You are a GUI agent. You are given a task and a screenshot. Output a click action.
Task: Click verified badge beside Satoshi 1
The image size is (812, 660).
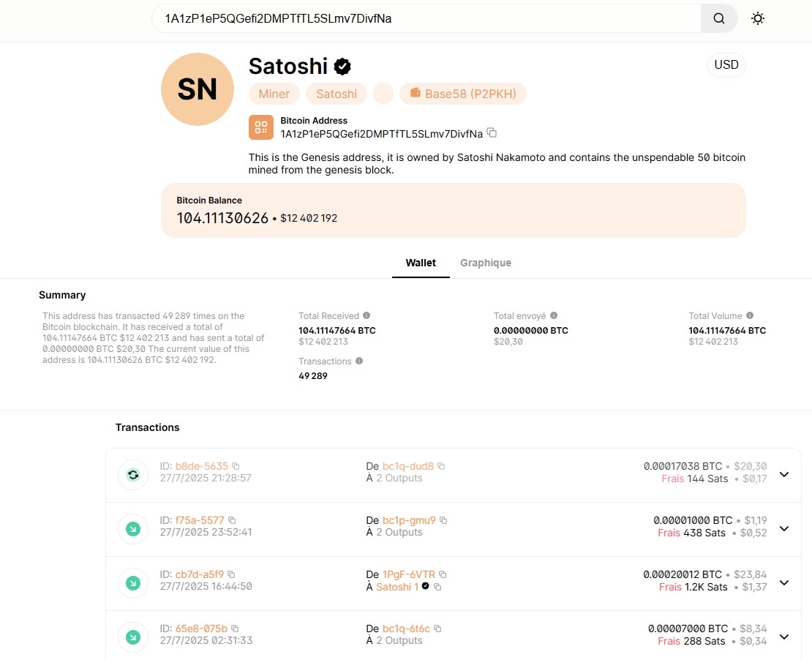425,586
